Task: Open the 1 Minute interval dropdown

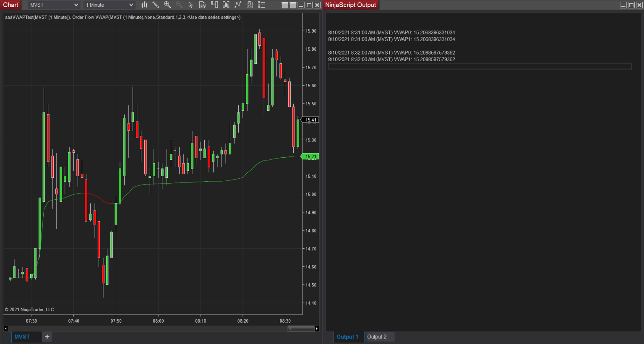Action: click(x=109, y=5)
